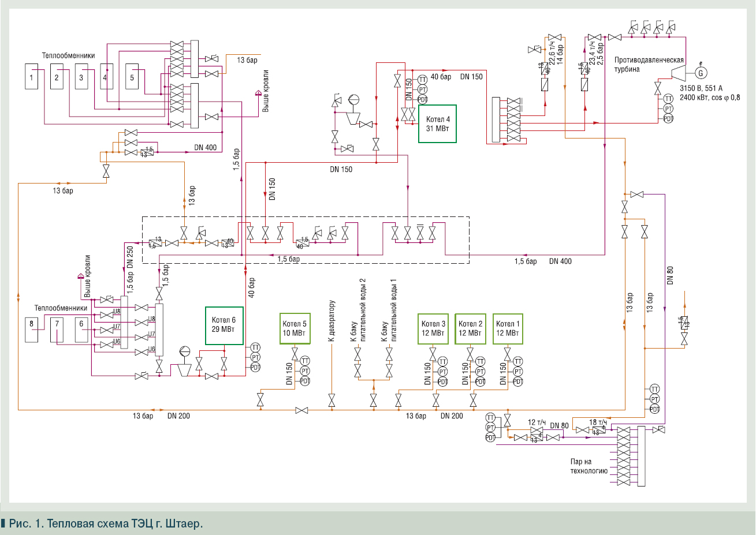Viewport: 756px width, 535px height.
Task: Select the TT sensor beside Котел 2
Action: [480, 362]
